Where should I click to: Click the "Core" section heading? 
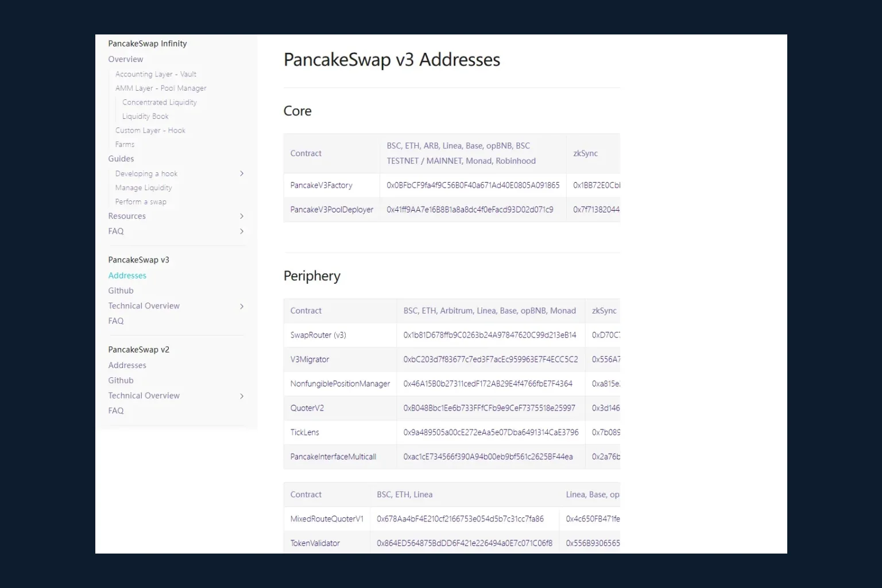(297, 111)
